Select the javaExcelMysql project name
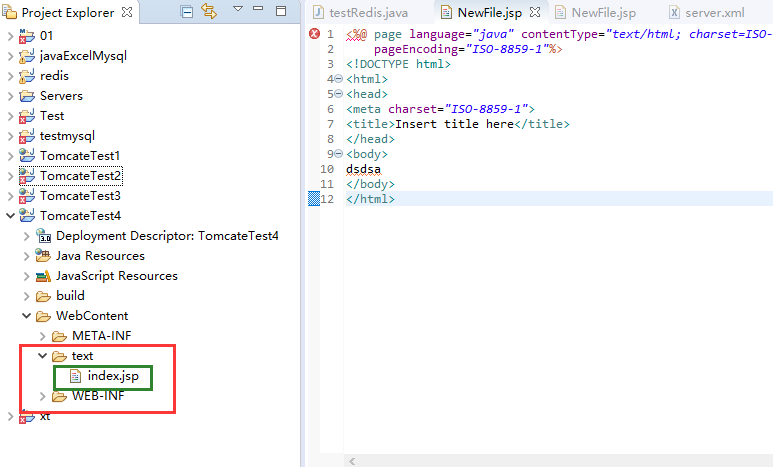This screenshot has height=467, width=773. [83, 56]
